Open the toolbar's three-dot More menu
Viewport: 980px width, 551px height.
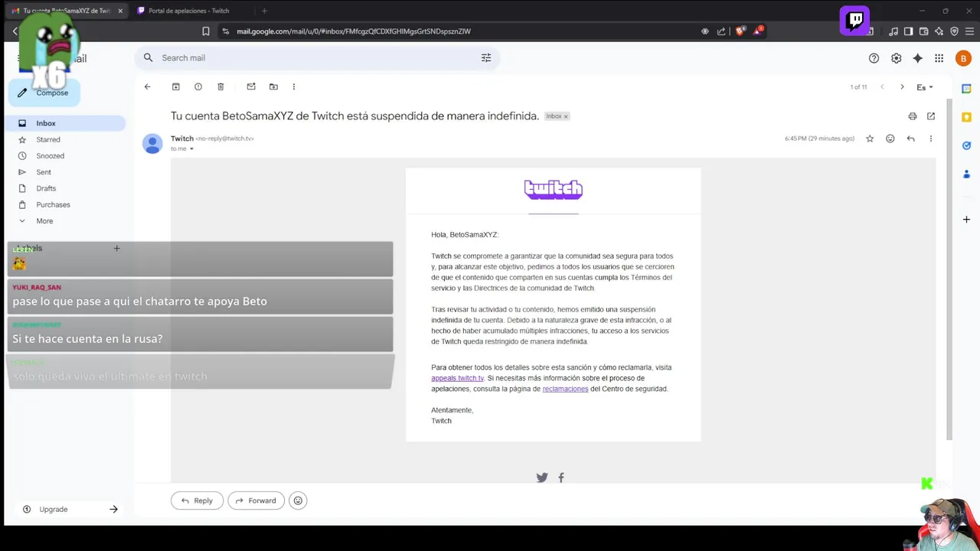point(293,86)
